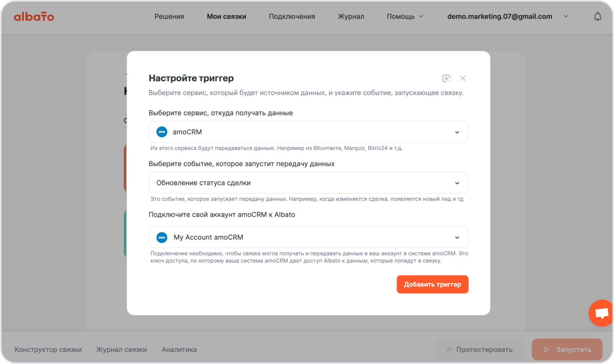Image resolution: width=614 pixels, height=364 pixels.
Task: Open the notifications bell
Action: pos(597,16)
